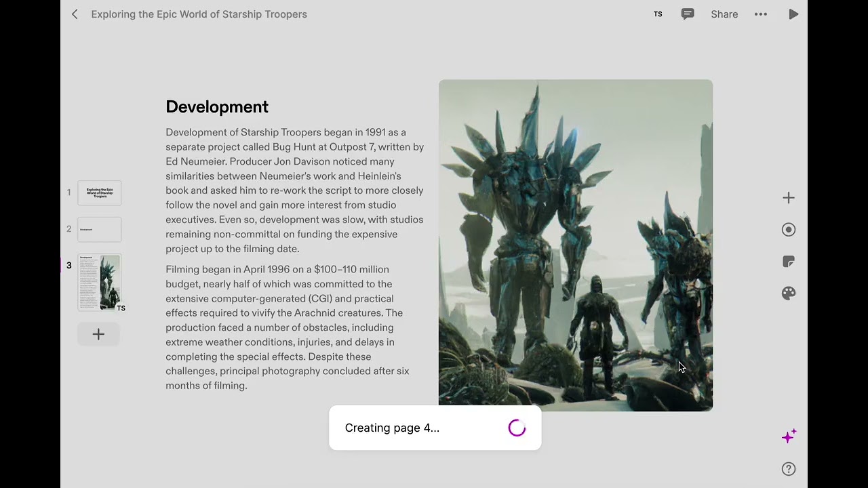The image size is (868, 488).
Task: Go back using the left chevron
Action: pos(75,14)
